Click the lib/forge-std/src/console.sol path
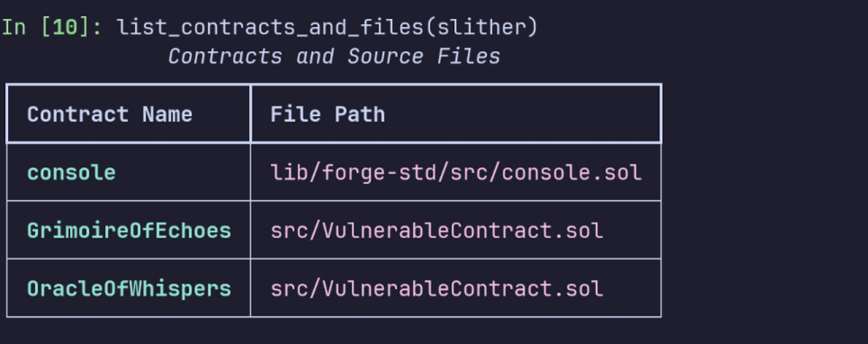 pyautogui.click(x=456, y=173)
